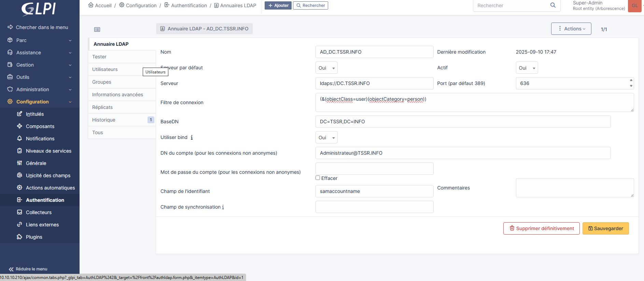The width and height of the screenshot is (644, 281).
Task: Open the list view icon above tabs
Action: pyautogui.click(x=97, y=29)
